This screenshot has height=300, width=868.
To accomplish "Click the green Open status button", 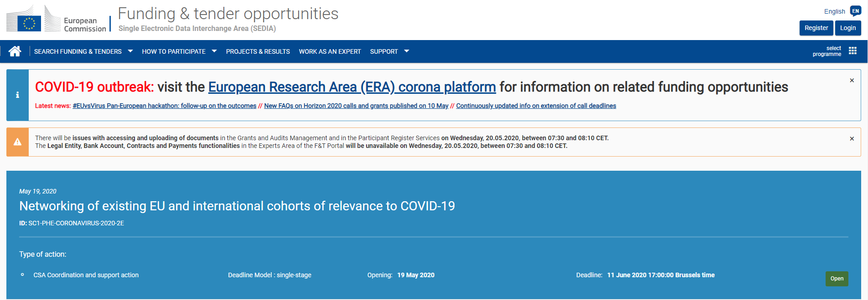I will click(x=837, y=279).
